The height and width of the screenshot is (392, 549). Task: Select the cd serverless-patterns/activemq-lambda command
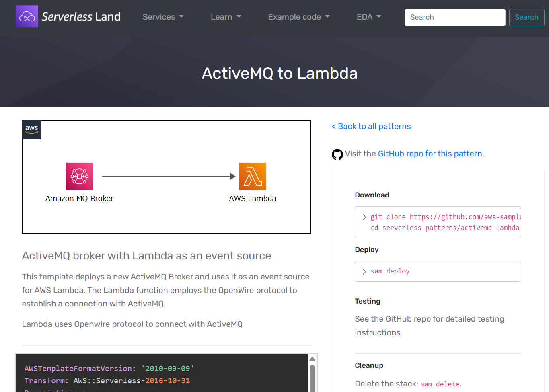(x=445, y=228)
